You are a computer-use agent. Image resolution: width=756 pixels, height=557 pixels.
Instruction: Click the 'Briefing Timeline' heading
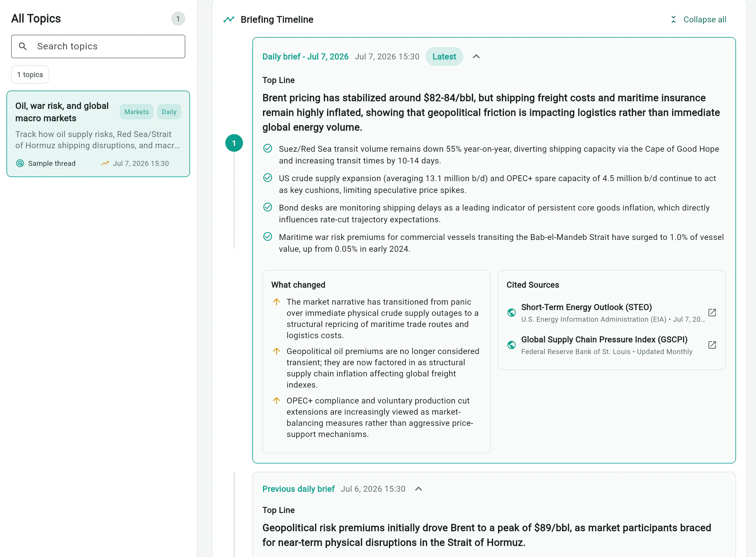[277, 19]
